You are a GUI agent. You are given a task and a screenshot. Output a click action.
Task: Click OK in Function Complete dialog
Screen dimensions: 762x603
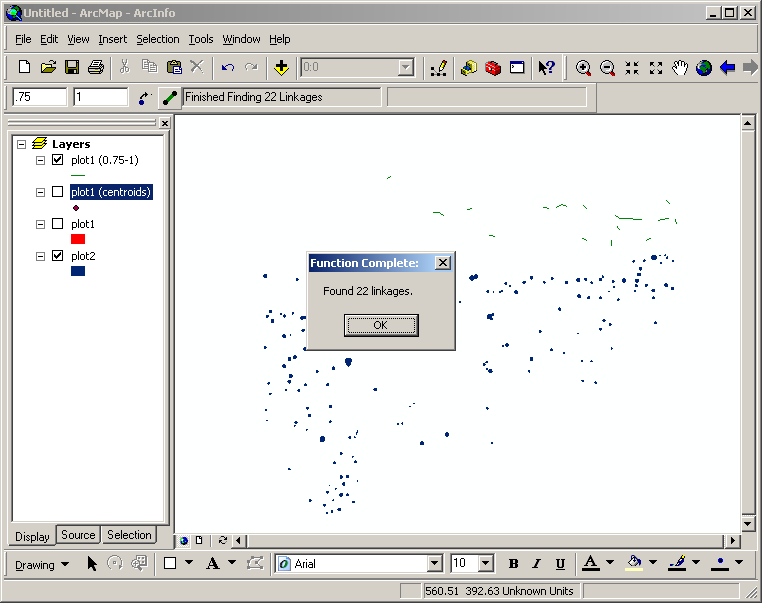click(380, 325)
